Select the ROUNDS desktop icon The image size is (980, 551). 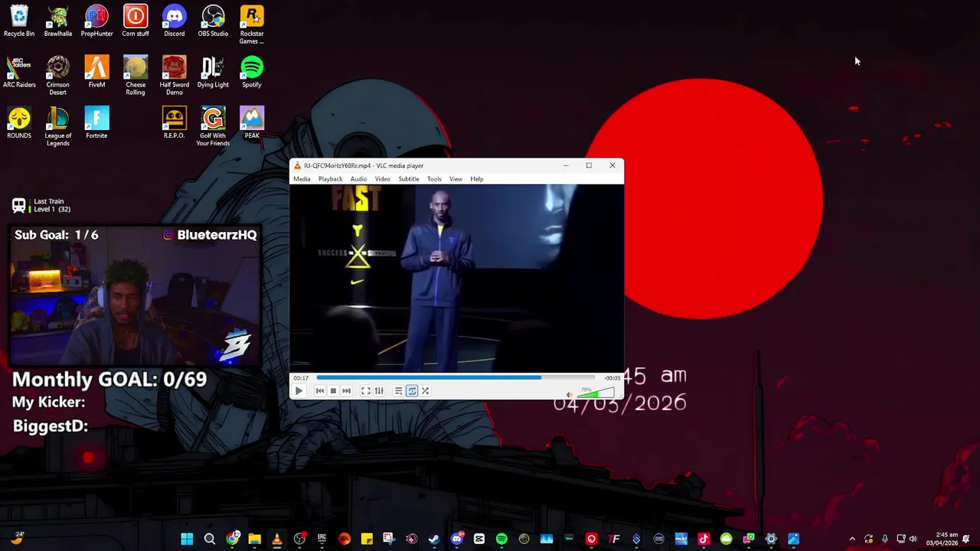[x=19, y=123]
